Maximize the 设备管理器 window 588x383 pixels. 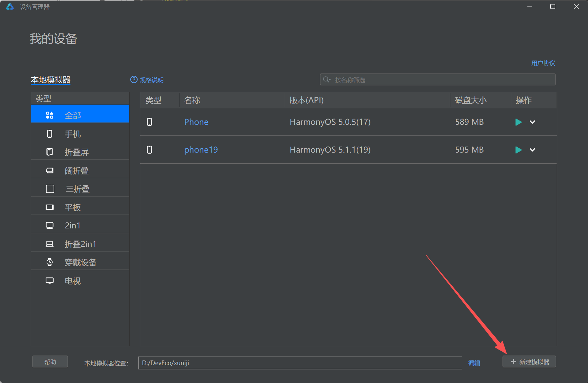(x=553, y=7)
